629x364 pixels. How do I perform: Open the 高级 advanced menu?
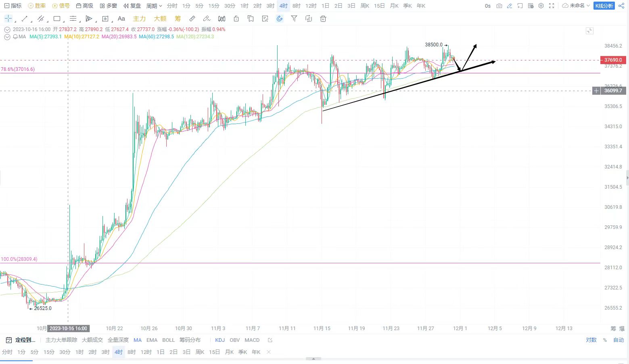pos(85,6)
